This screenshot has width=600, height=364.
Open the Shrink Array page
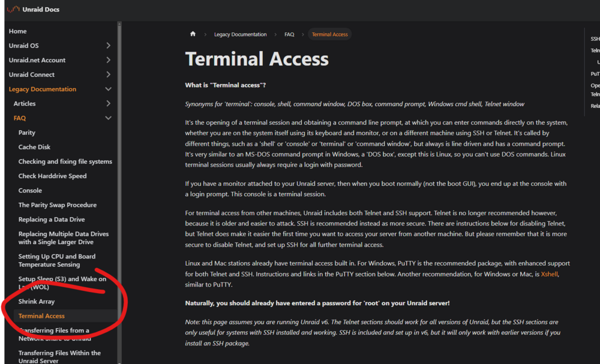37,301
